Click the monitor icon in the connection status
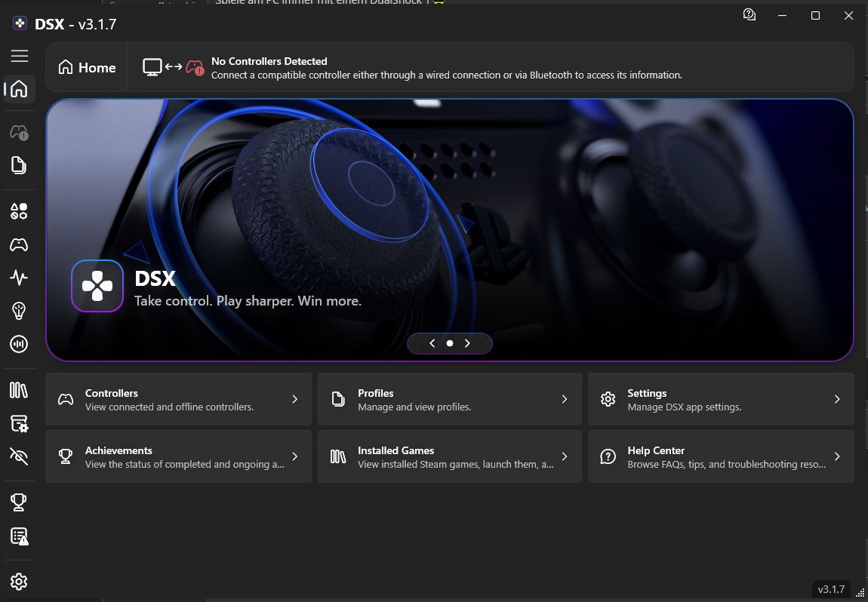868x602 pixels. click(x=152, y=67)
